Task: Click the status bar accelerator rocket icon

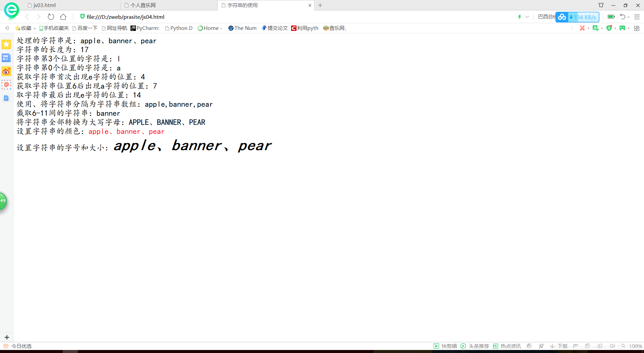Action: tap(541, 346)
